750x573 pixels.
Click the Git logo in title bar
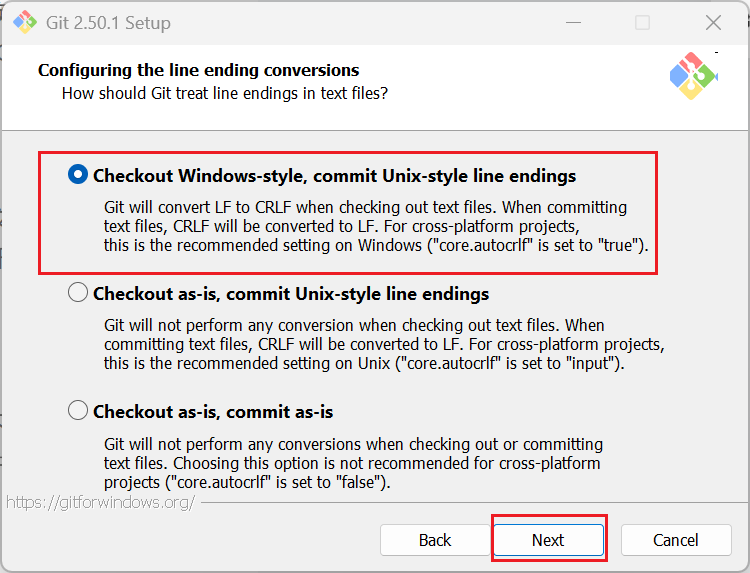25,22
